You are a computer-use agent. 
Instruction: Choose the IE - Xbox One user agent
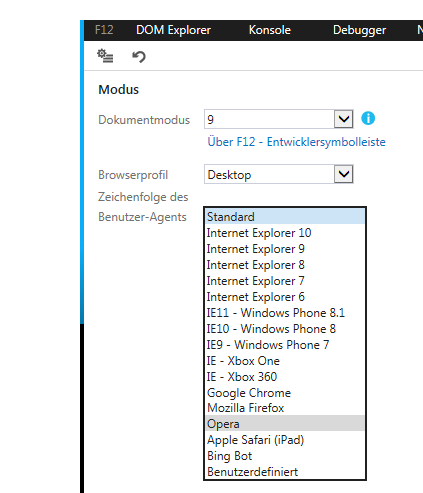[x=285, y=361]
